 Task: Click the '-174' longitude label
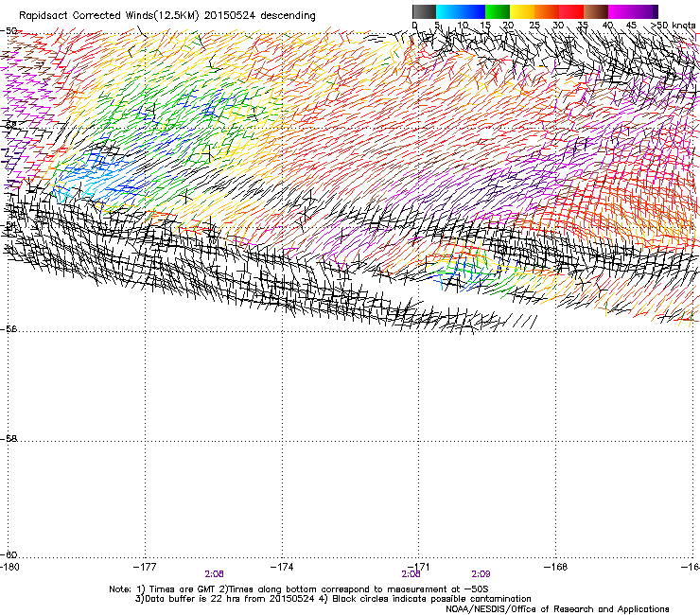282,567
